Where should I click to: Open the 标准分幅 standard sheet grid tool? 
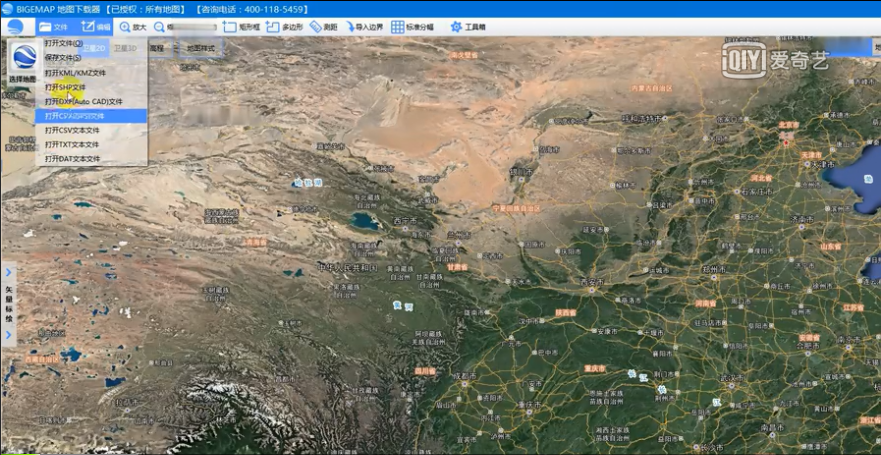[x=412, y=27]
